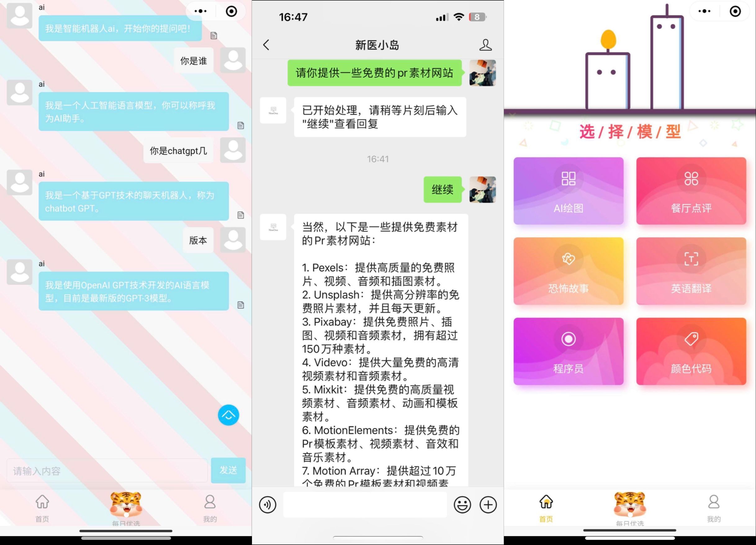Go back with the left chevron
This screenshot has width=756, height=545.
(266, 45)
